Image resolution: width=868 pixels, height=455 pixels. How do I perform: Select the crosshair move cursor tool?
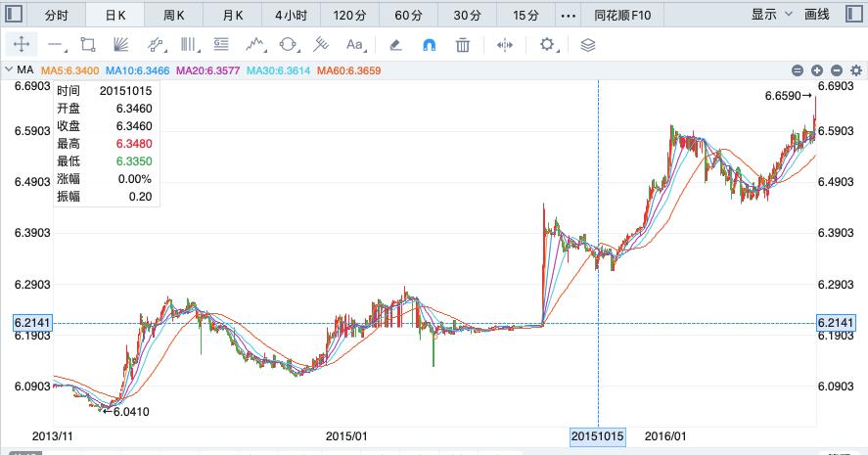click(22, 44)
